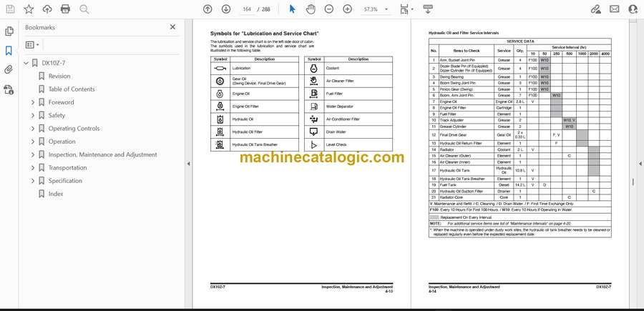Expand the Specification bookmark

(33, 181)
